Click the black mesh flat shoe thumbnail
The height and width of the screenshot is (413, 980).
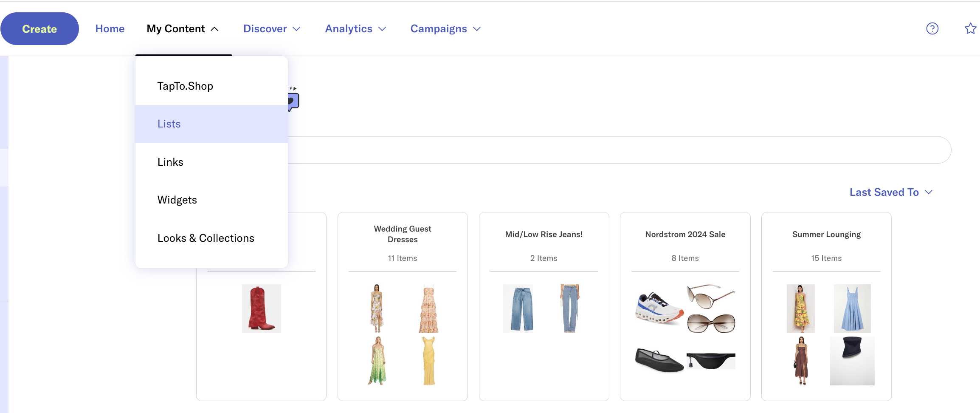(x=659, y=360)
